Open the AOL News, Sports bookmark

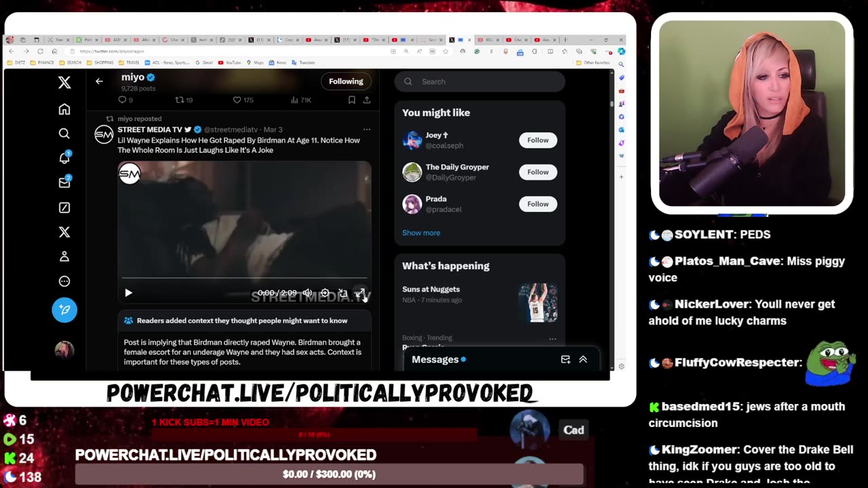[167, 62]
